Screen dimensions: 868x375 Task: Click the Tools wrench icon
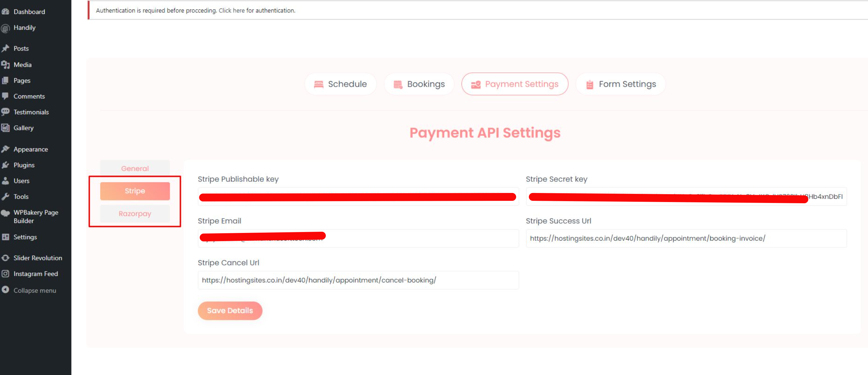pyautogui.click(x=5, y=197)
